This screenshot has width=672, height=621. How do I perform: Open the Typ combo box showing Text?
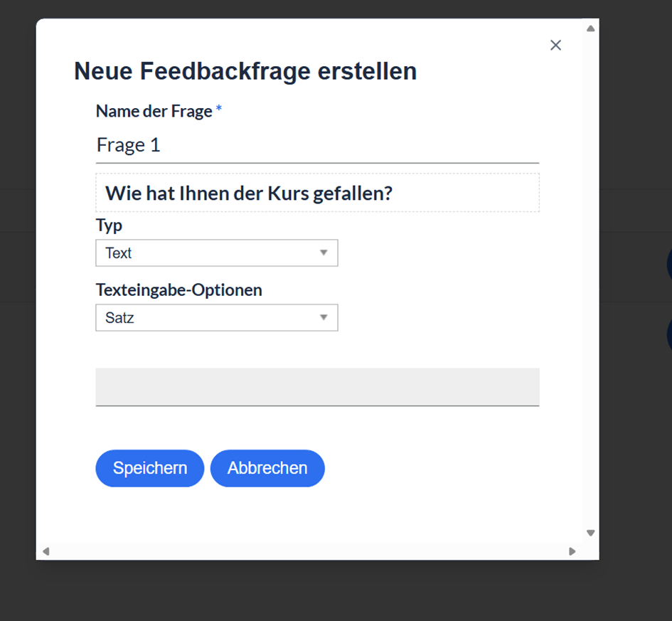[x=217, y=253]
